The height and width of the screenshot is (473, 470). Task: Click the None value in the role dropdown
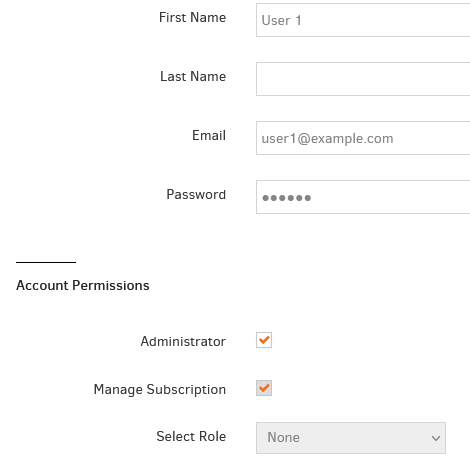pyautogui.click(x=284, y=437)
